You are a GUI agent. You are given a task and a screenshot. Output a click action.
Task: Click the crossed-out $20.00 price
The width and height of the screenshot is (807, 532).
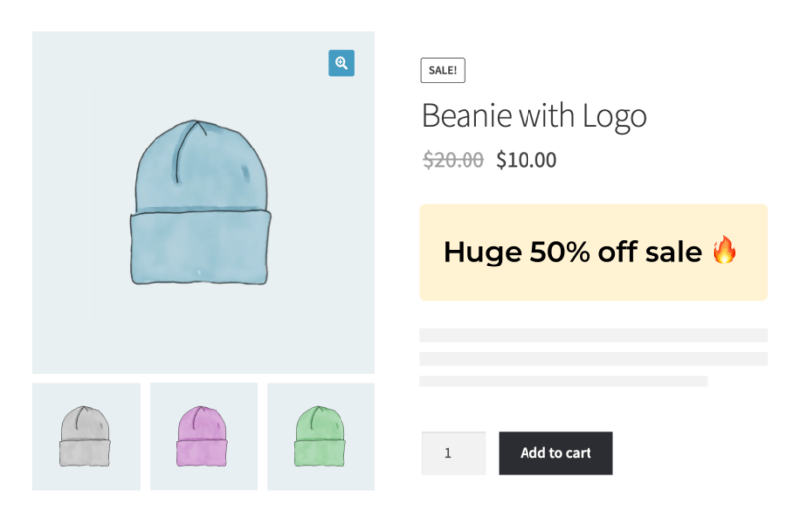click(453, 159)
